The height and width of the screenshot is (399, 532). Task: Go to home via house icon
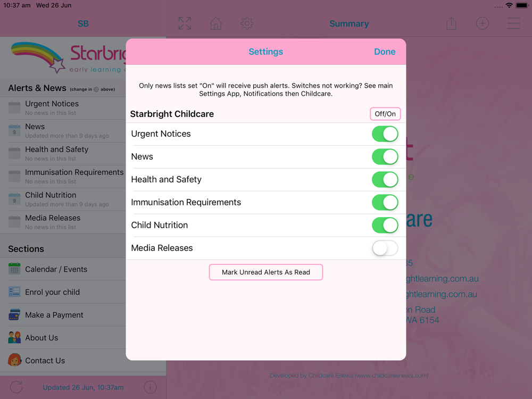[216, 23]
